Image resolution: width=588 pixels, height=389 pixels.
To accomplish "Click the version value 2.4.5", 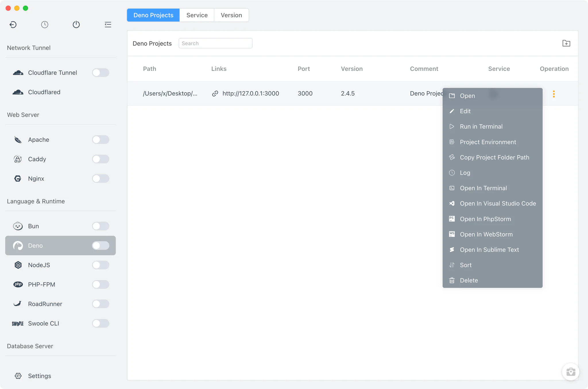I will (x=348, y=94).
